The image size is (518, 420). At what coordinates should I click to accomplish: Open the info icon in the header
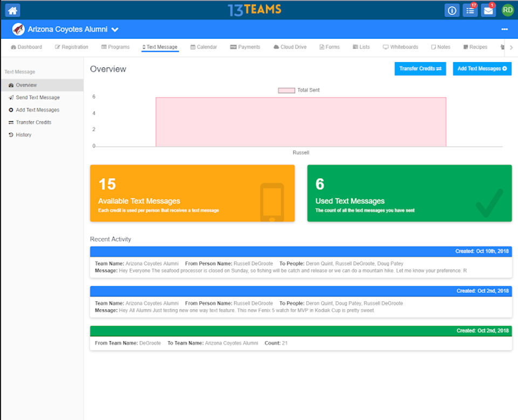coord(452,11)
